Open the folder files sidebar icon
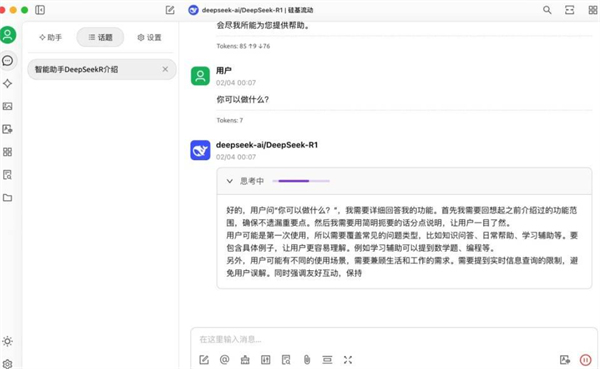Viewport: 600px width, 369px height. [7, 198]
